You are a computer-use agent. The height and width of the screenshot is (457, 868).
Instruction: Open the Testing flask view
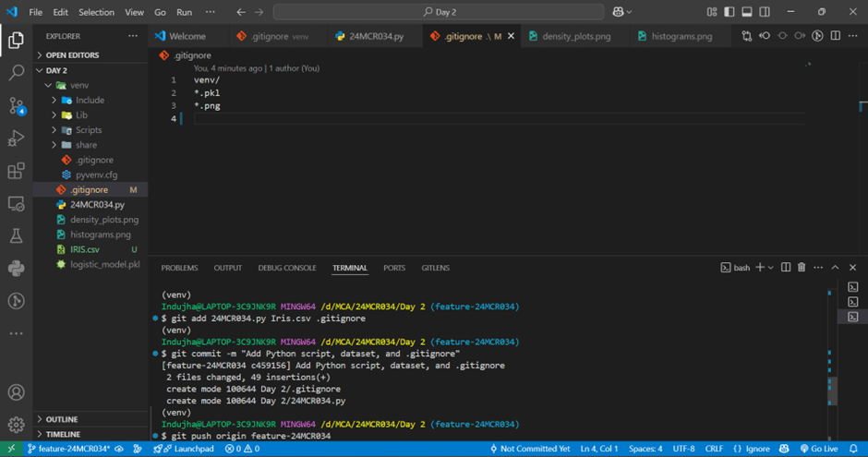(x=16, y=235)
